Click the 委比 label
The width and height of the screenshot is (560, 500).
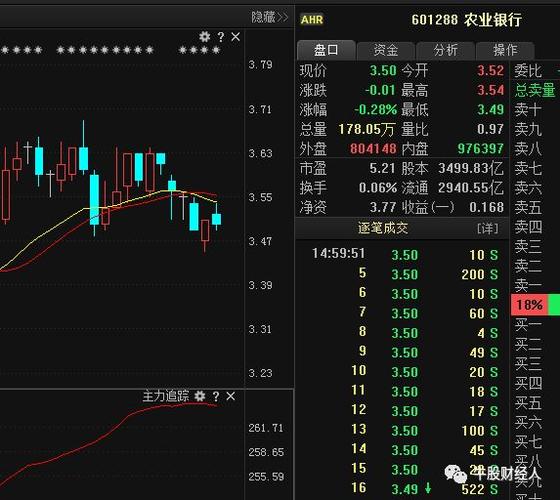pos(528,70)
